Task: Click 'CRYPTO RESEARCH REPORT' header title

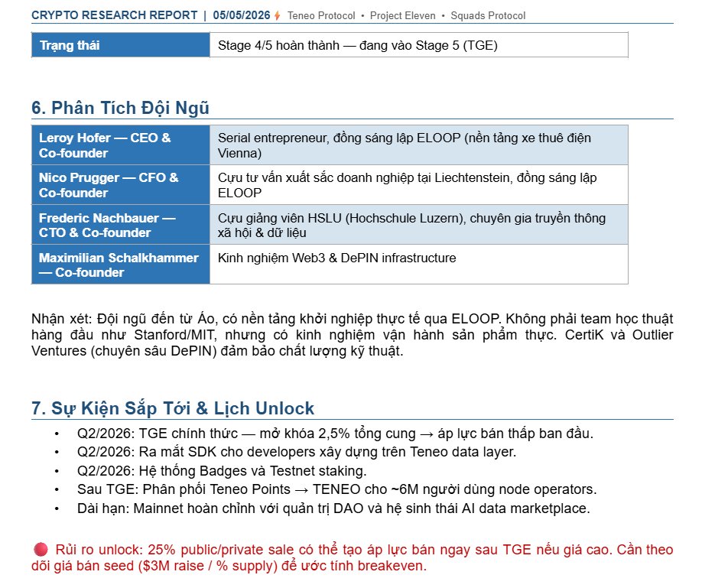Action: tap(114, 15)
